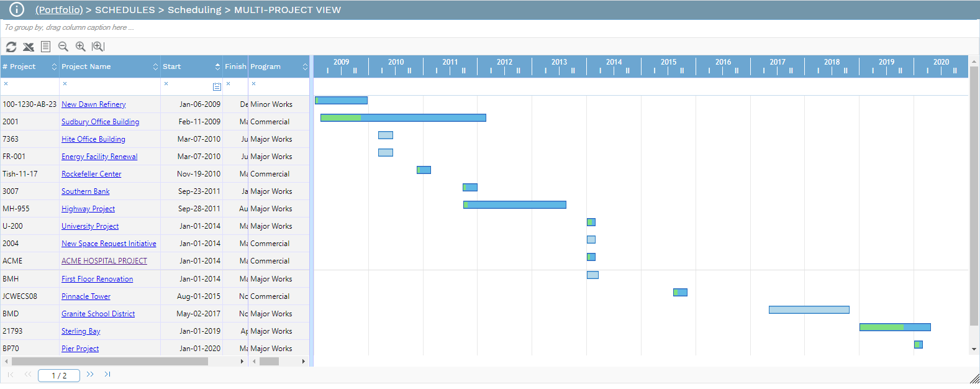The width and height of the screenshot is (980, 389).
Task: Click the refresh icon in the toolbar
Action: point(11,47)
